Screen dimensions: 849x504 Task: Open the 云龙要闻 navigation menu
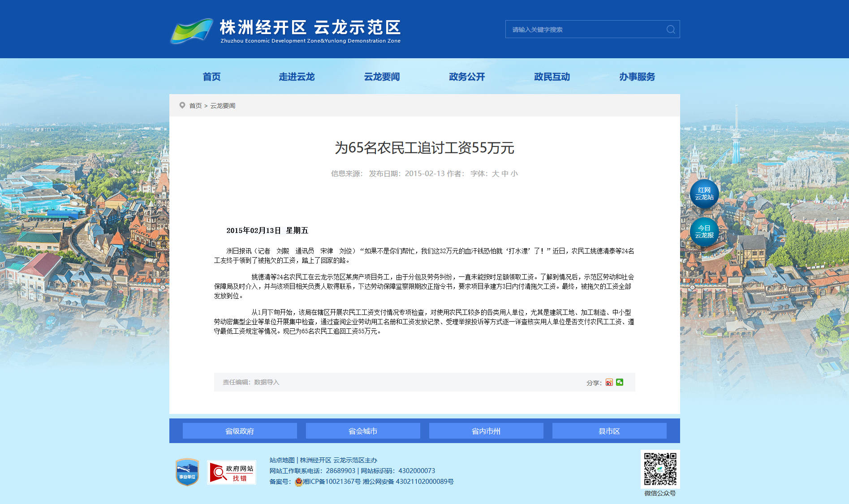pyautogui.click(x=382, y=77)
